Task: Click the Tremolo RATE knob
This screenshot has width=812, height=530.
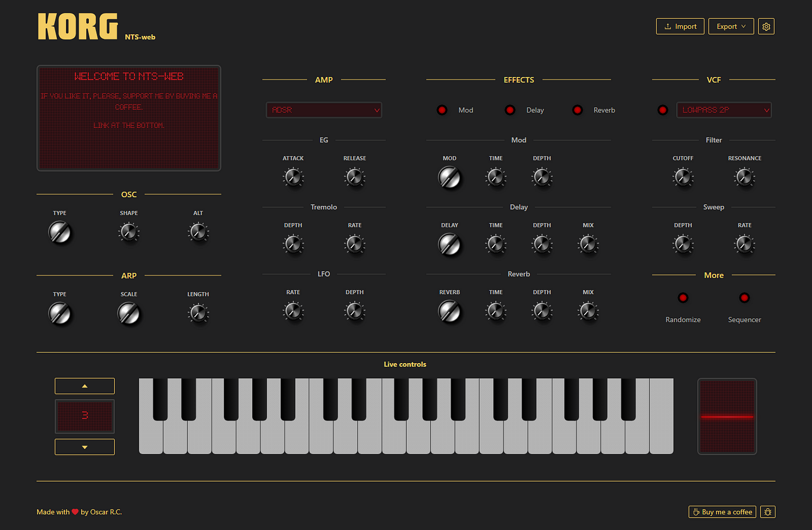Action: click(x=355, y=244)
